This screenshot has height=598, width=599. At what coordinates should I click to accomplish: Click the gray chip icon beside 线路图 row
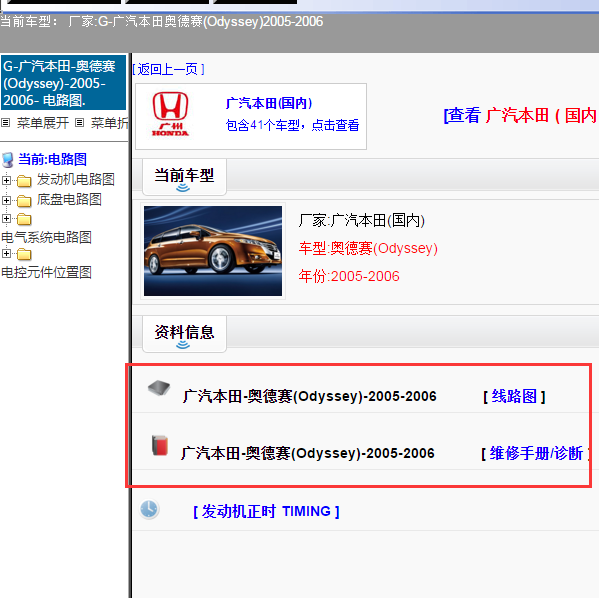[x=159, y=388]
